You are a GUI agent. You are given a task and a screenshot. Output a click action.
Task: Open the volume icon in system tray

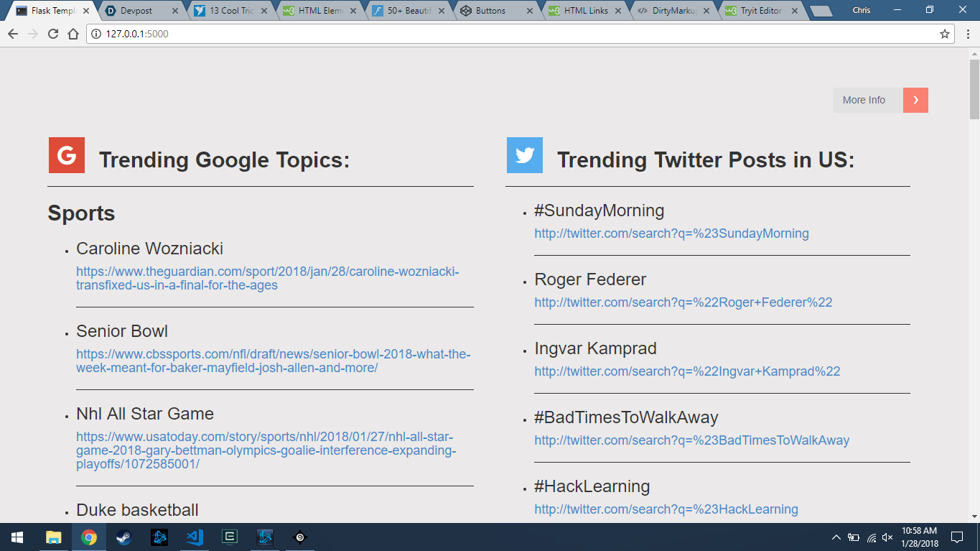(x=887, y=537)
